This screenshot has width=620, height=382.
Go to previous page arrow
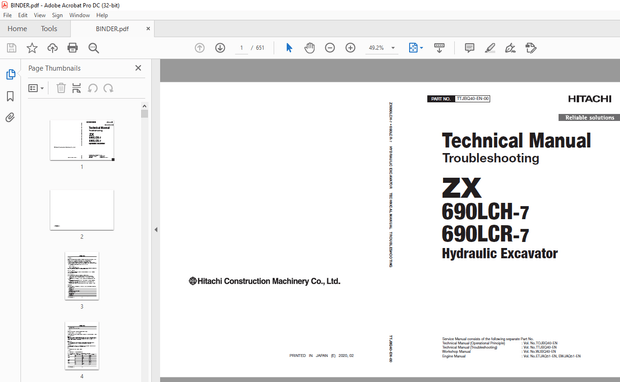click(x=200, y=48)
